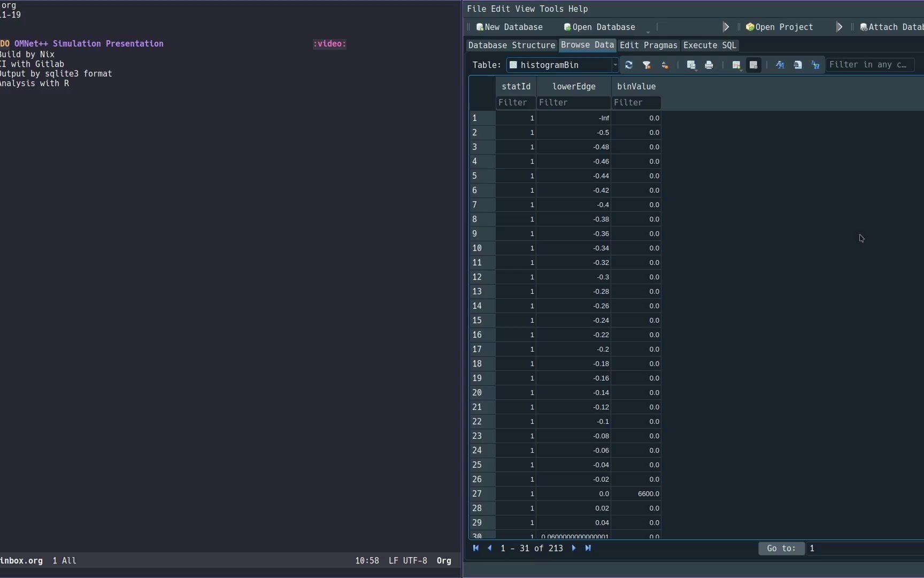Image resolution: width=924 pixels, height=578 pixels.
Task: Jump to the last page of records
Action: coord(589,548)
